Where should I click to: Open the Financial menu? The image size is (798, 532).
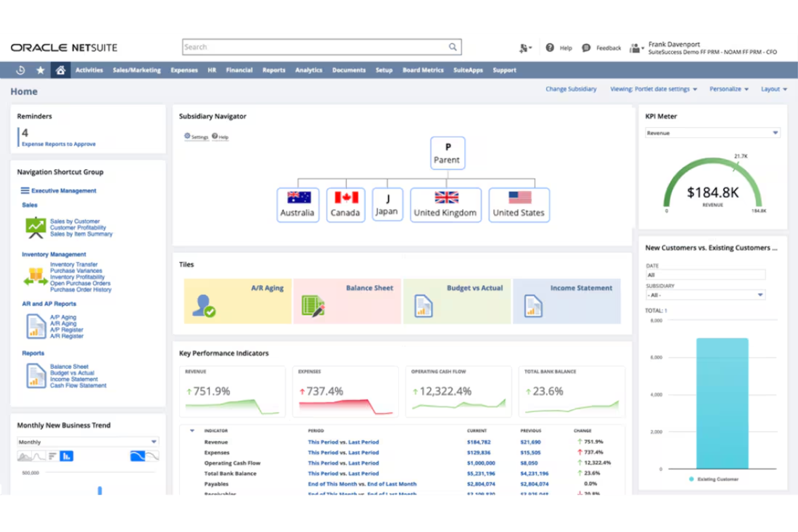(239, 70)
